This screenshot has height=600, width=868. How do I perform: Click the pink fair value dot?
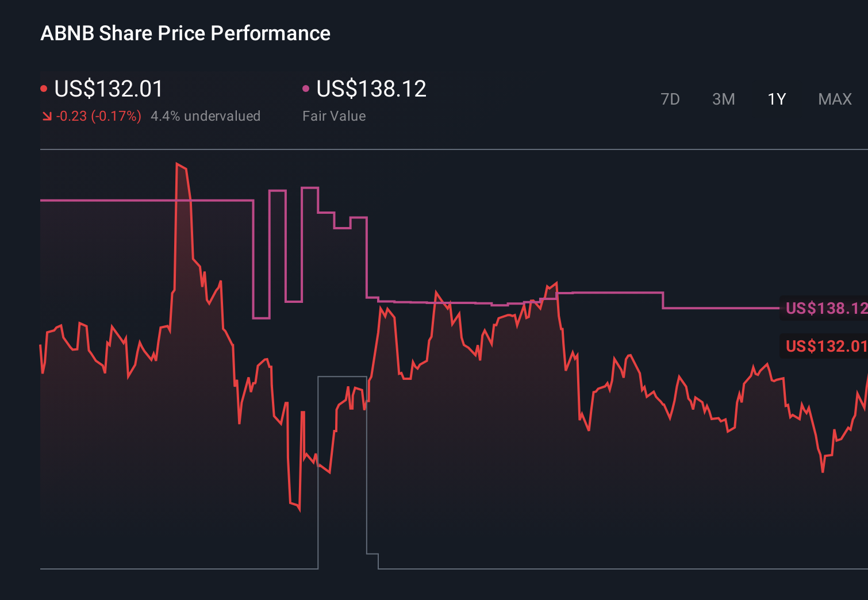pos(306,89)
